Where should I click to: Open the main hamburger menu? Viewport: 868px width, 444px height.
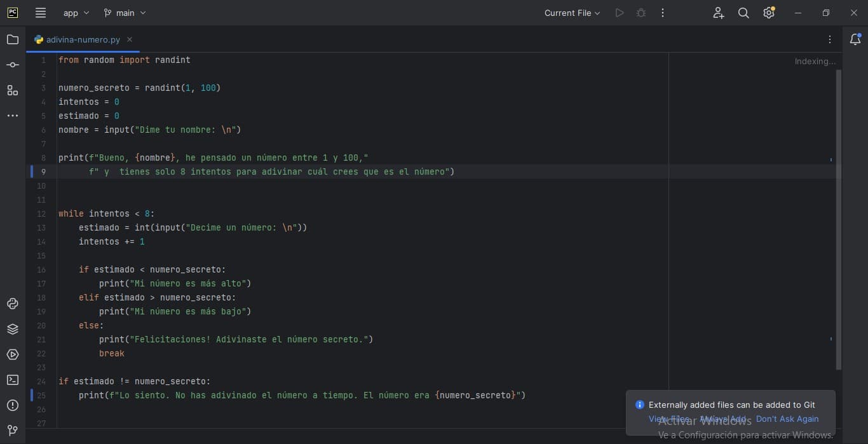coord(41,13)
